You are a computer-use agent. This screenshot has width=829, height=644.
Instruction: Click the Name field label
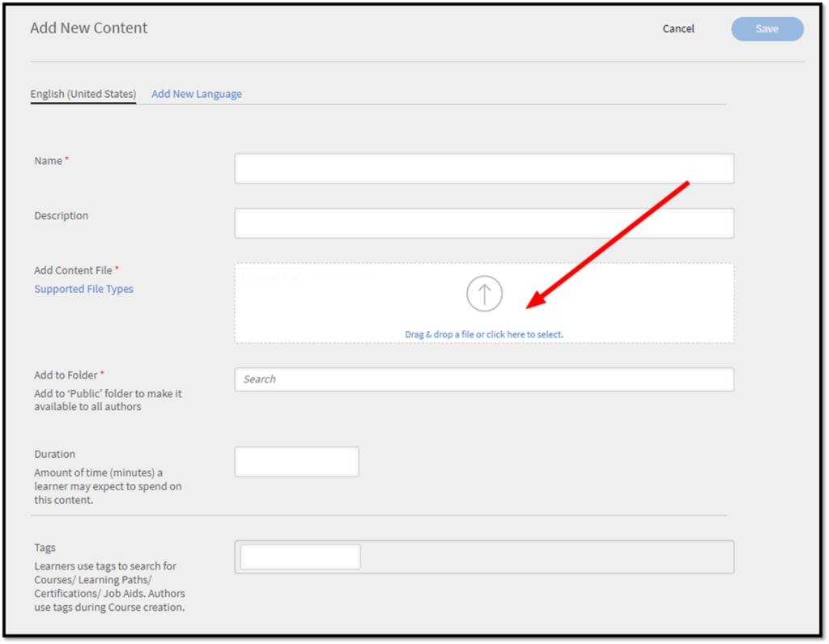pos(48,160)
